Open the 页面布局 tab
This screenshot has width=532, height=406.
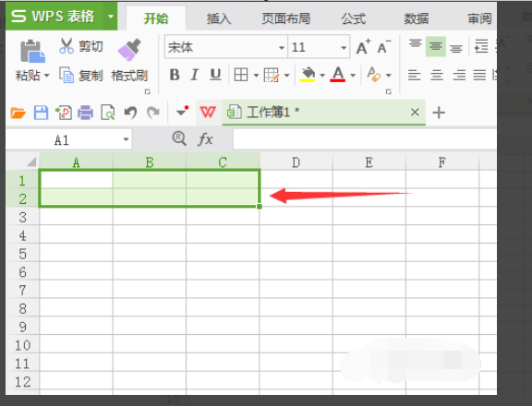tap(286, 18)
